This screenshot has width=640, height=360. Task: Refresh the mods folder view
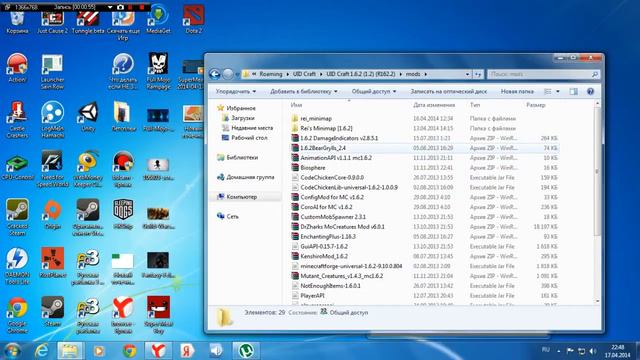click(x=478, y=74)
